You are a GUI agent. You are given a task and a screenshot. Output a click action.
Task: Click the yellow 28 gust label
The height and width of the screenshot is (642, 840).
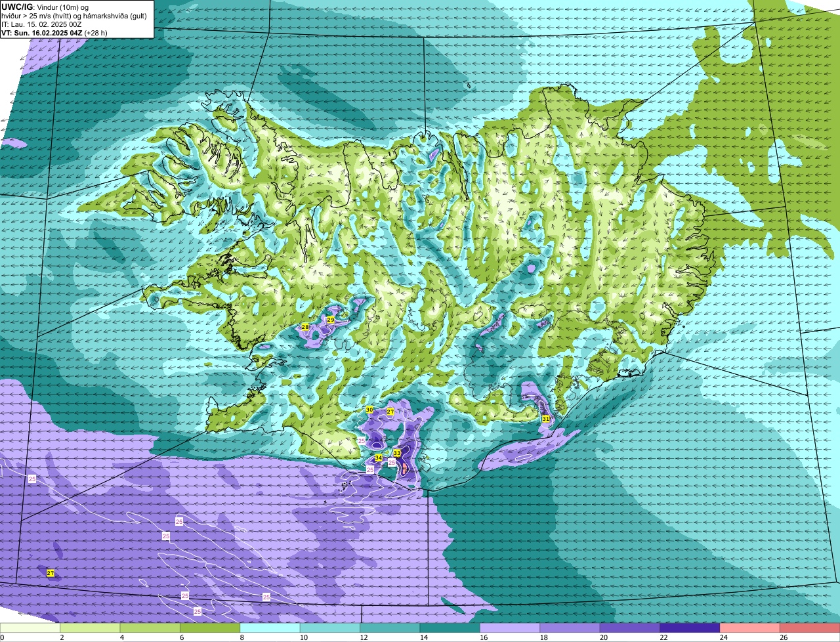[x=305, y=327]
